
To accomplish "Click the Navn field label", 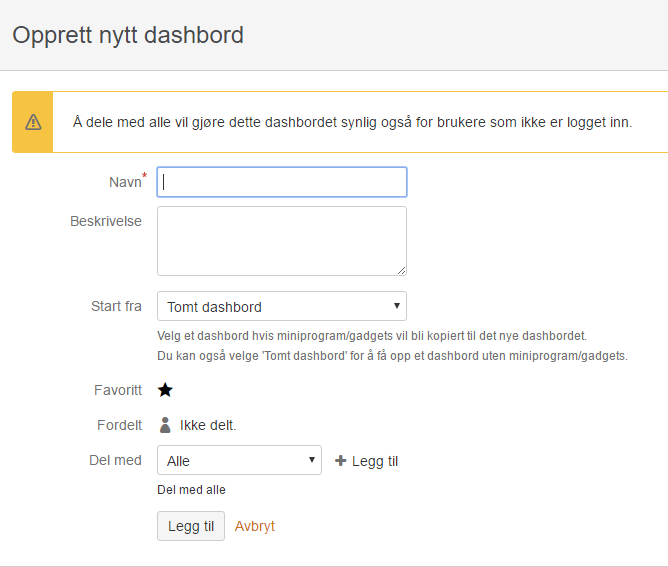I will click(125, 182).
